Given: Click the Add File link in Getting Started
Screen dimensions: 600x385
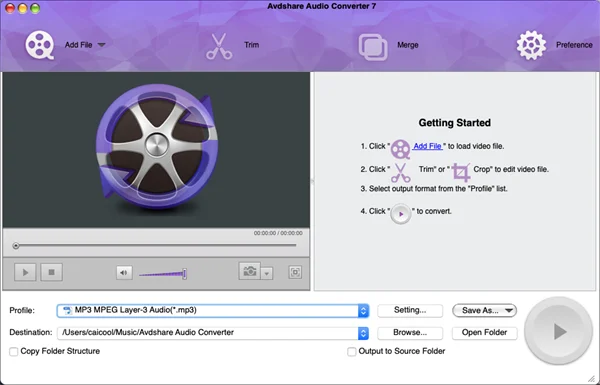Looking at the screenshot, I should coord(427,146).
